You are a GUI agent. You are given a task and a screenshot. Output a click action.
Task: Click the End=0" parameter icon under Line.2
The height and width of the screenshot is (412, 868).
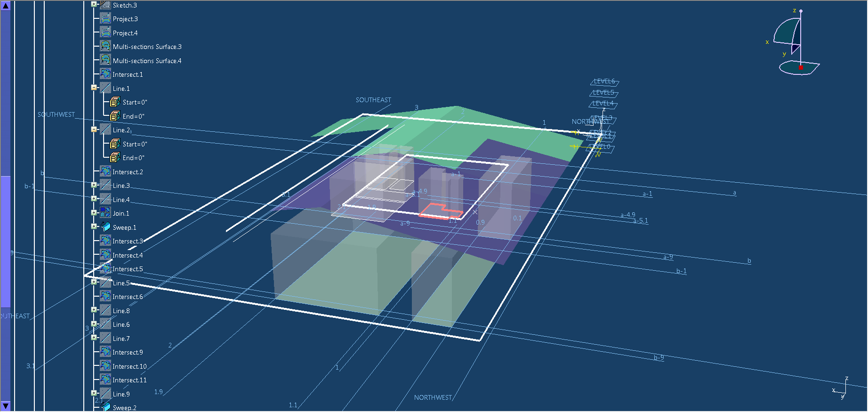point(115,158)
